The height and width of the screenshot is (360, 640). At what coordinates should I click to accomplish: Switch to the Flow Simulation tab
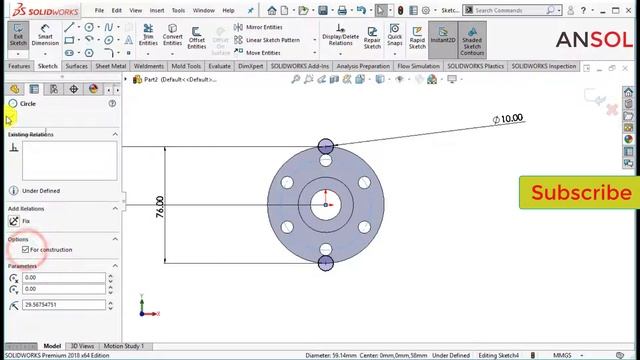tap(418, 66)
